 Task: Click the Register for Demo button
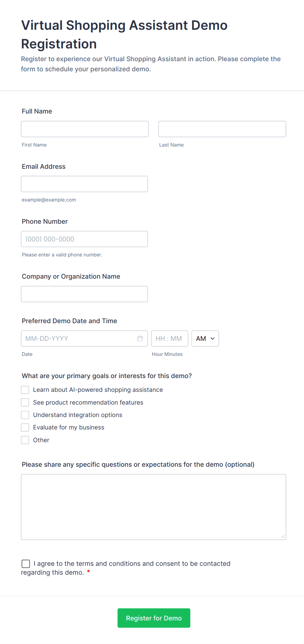[x=154, y=618]
